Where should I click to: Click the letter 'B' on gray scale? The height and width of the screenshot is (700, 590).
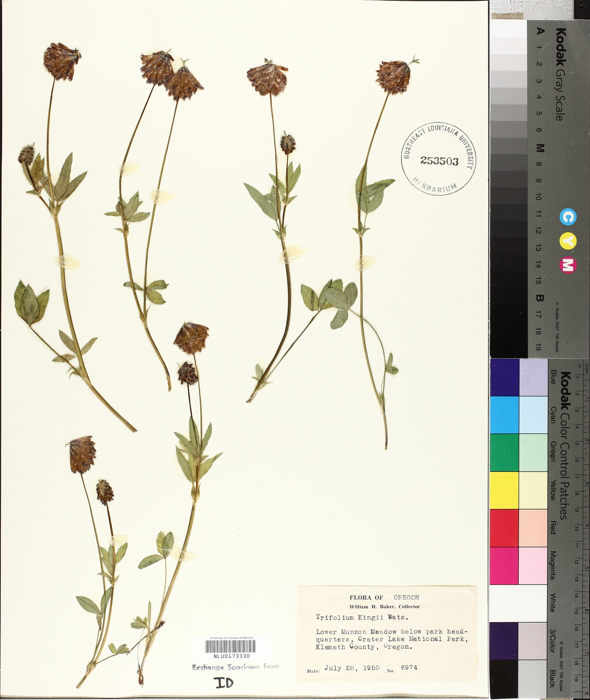540,298
